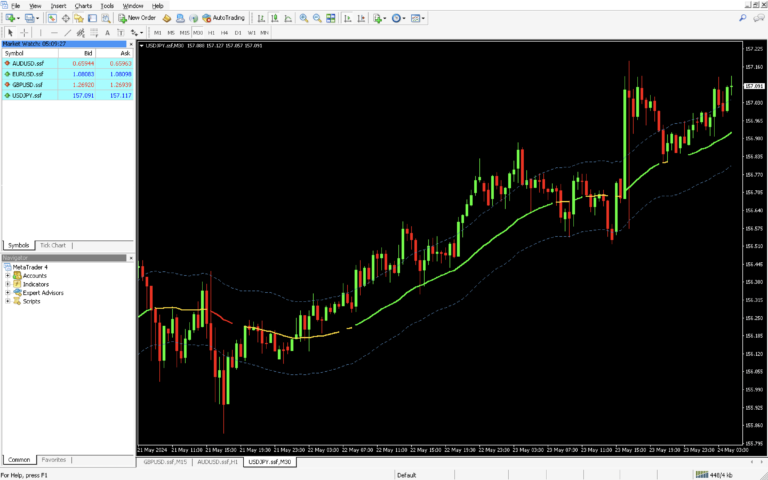768x480 pixels.
Task: Select the crosshair cursor tool
Action: [24, 32]
